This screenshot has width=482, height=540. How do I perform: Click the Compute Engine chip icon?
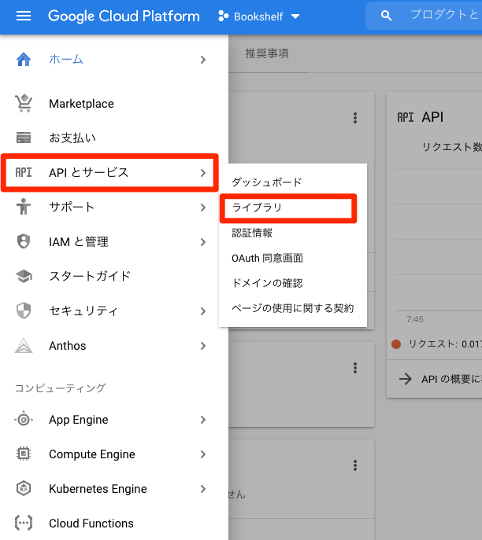pyautogui.click(x=23, y=454)
